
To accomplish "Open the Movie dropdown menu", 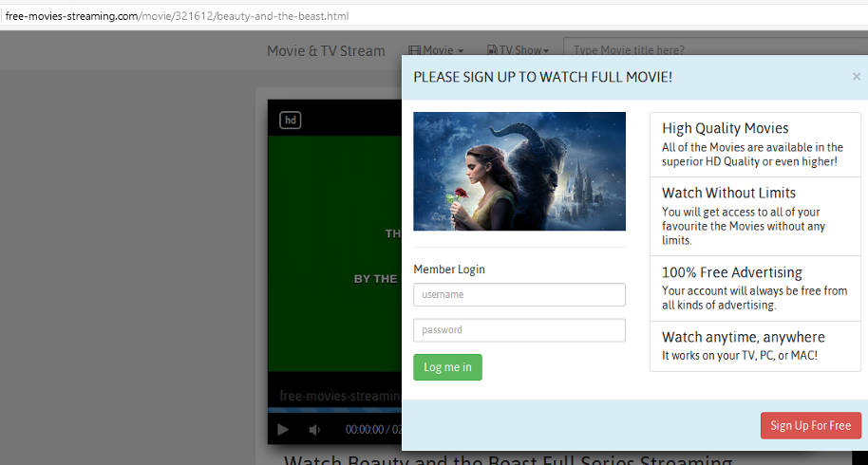I will 436,50.
